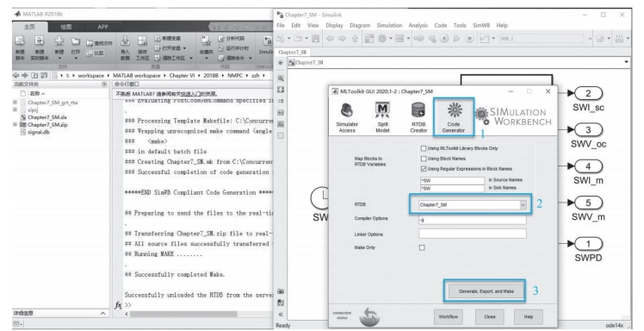
Task: Click the Source Names regex field
Action: (x=452, y=180)
